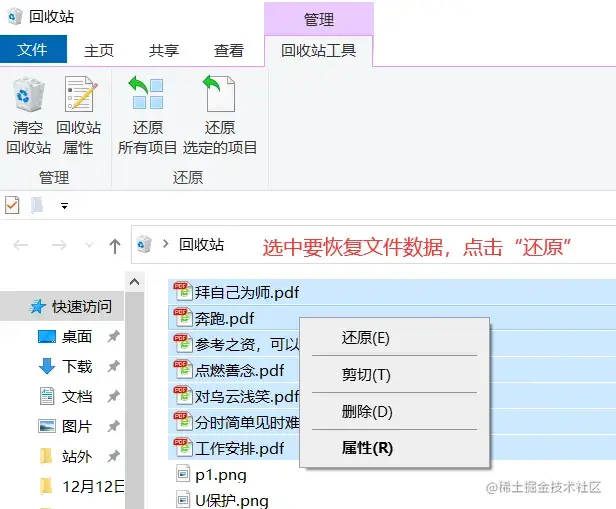Click the forward navigation arrow
The height and width of the screenshot is (509, 616).
point(59,245)
